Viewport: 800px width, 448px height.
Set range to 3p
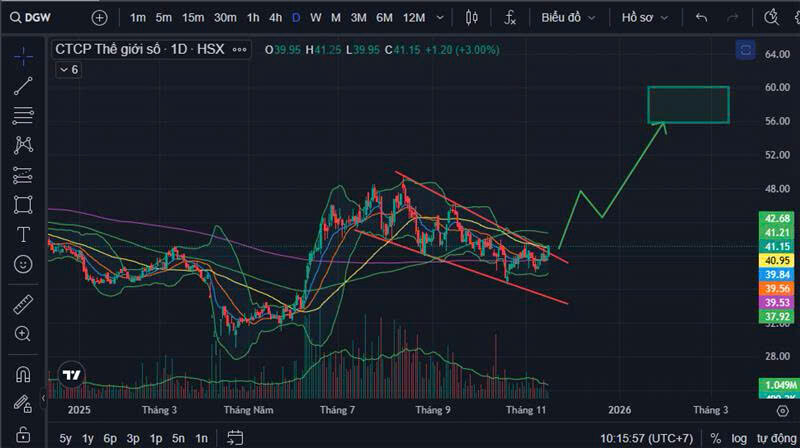[x=133, y=438]
